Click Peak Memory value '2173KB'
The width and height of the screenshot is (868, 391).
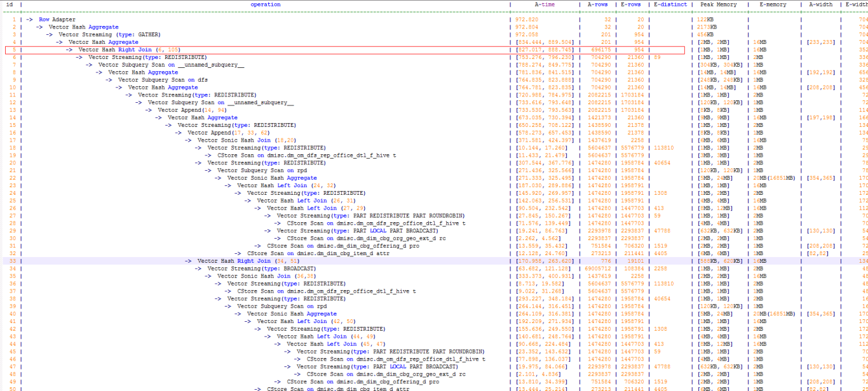click(707, 27)
